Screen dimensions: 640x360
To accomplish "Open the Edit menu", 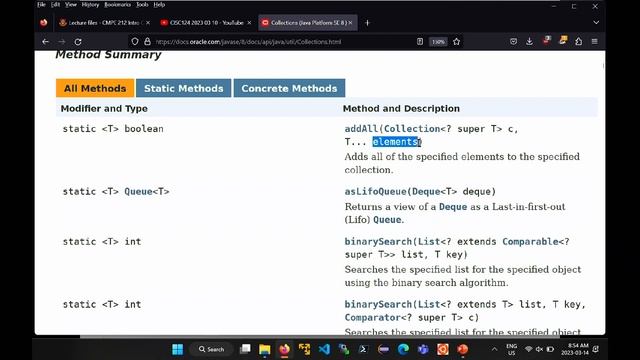I will [56, 5].
